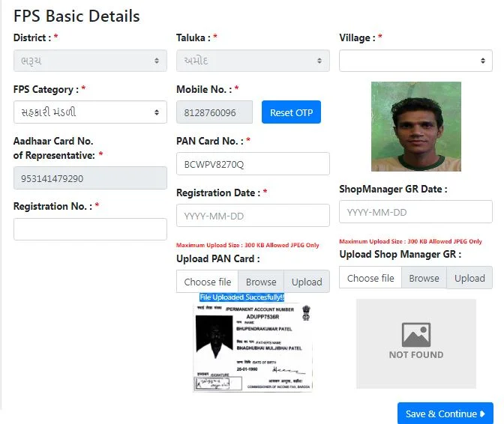Image resolution: width=504 pixels, height=424 pixels.
Task: Click the Save & Continue button
Action: (x=445, y=414)
